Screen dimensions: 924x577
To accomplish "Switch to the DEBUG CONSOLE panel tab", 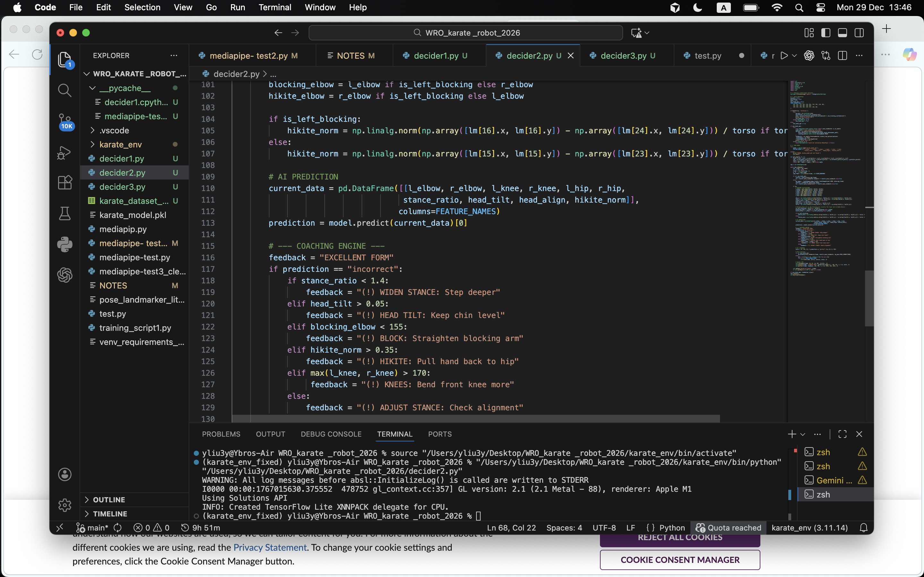I will [331, 434].
